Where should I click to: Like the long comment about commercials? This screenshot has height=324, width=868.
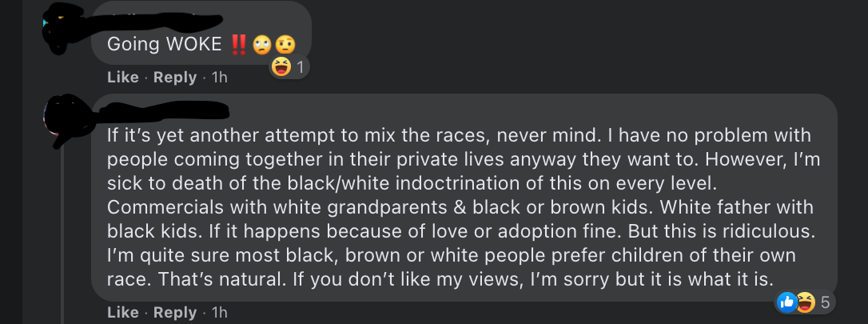122,312
